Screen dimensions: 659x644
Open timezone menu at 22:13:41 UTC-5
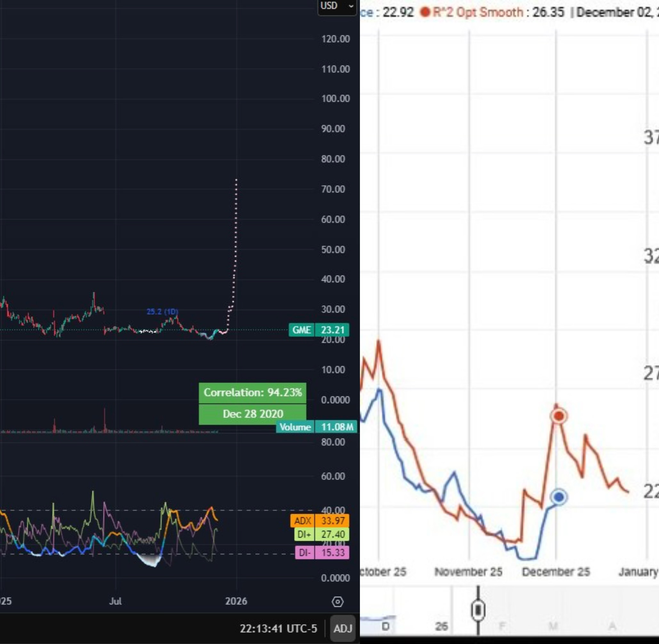click(x=278, y=628)
